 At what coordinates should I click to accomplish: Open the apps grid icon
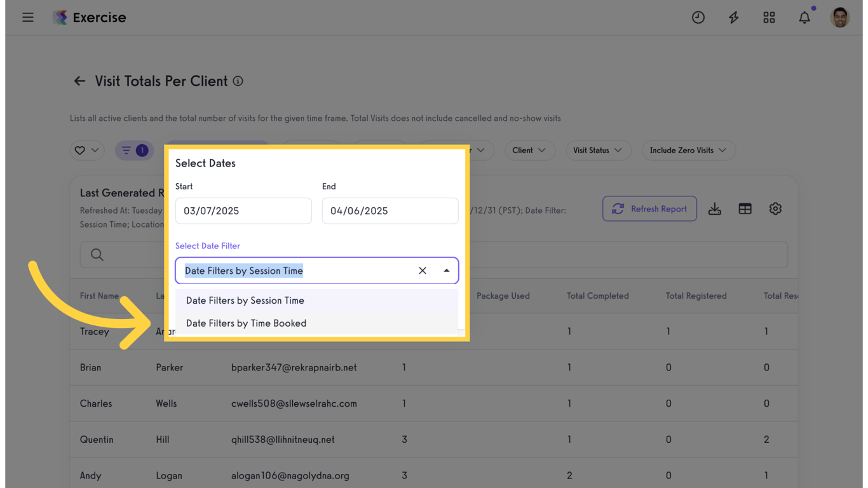tap(769, 17)
